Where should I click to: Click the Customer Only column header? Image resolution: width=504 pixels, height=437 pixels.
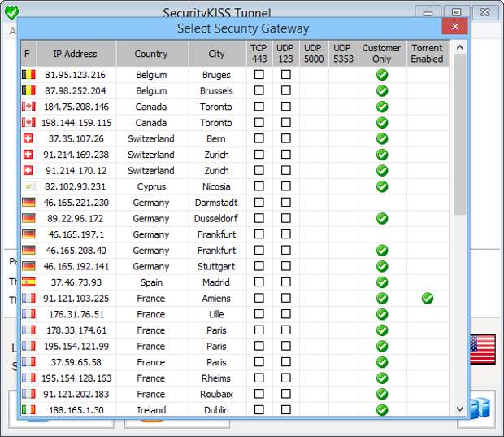[x=382, y=54]
